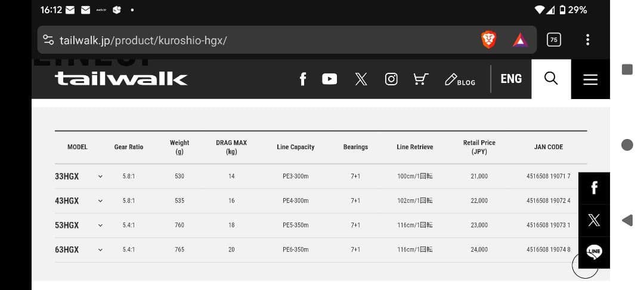
Task: Open the tailwalk Facebook page icon in header
Action: coord(303,79)
